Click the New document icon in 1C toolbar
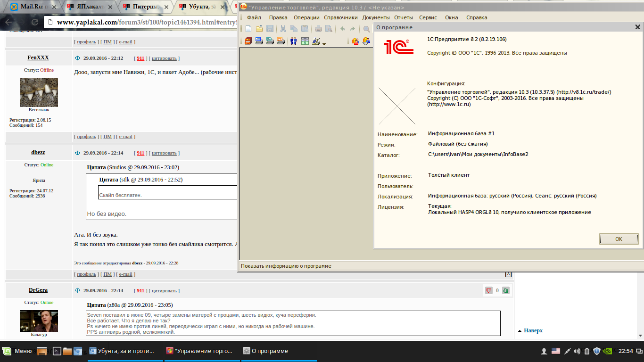 point(248,29)
